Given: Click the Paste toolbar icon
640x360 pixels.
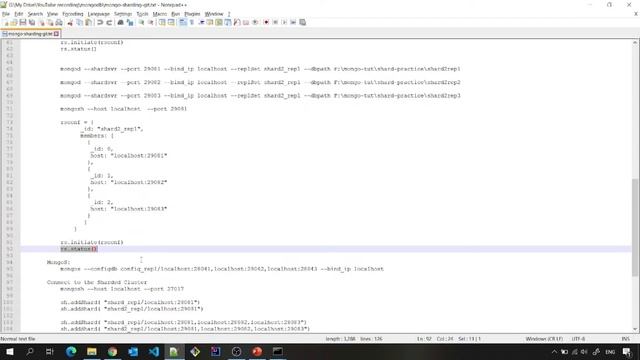Looking at the screenshot, I should [89, 22].
